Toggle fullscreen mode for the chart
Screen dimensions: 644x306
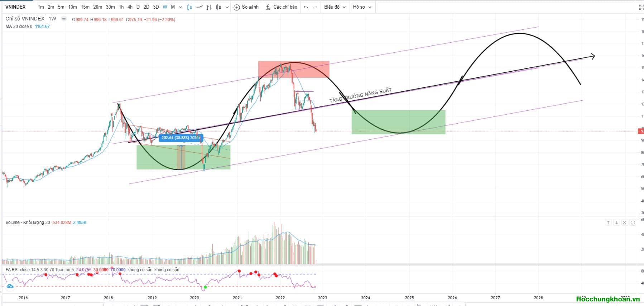[x=641, y=7]
